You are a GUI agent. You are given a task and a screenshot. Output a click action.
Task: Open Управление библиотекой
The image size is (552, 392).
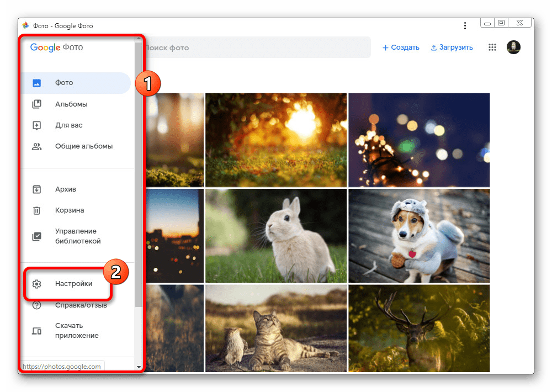click(x=78, y=236)
